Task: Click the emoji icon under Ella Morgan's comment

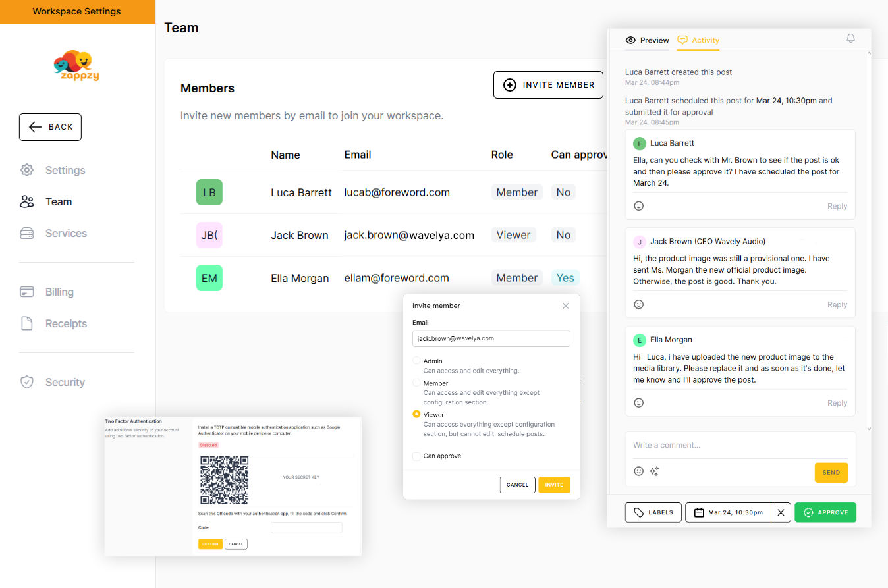Action: tap(638, 402)
